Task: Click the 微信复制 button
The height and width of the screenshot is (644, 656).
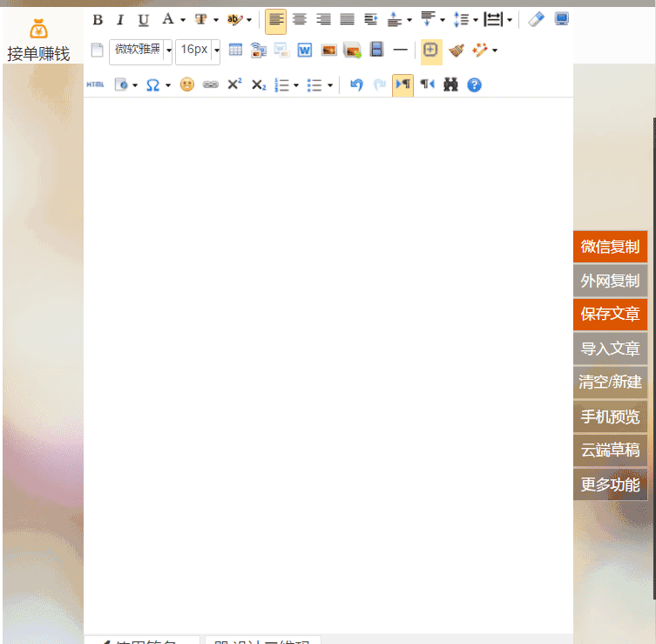Action: 611,247
